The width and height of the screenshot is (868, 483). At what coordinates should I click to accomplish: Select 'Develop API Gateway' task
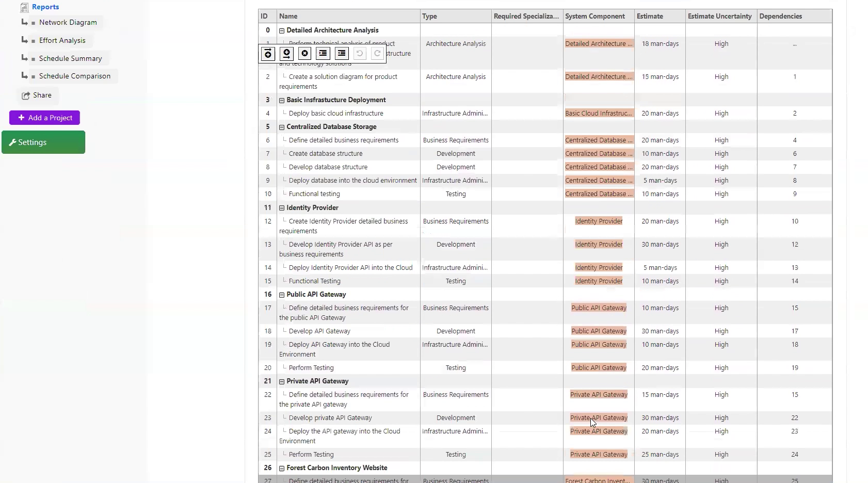[319, 331]
